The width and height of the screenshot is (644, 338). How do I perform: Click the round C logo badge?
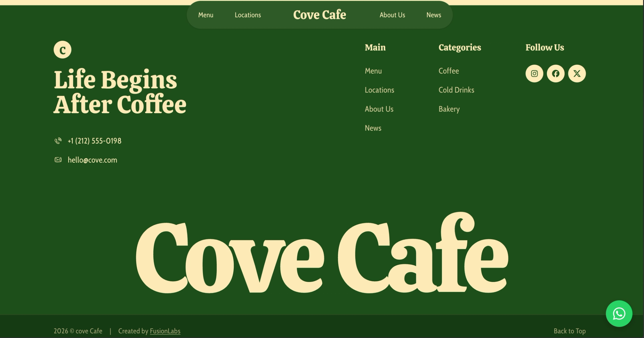[x=62, y=50]
